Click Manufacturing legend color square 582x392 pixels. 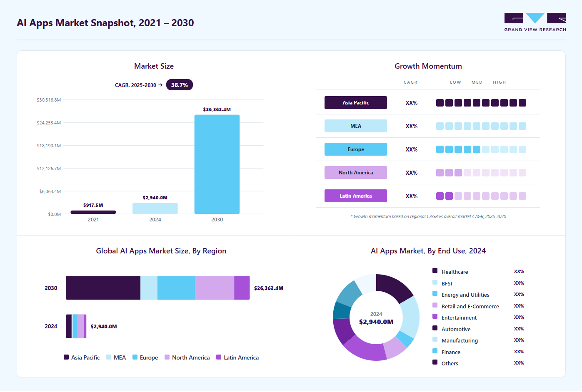[435, 339]
